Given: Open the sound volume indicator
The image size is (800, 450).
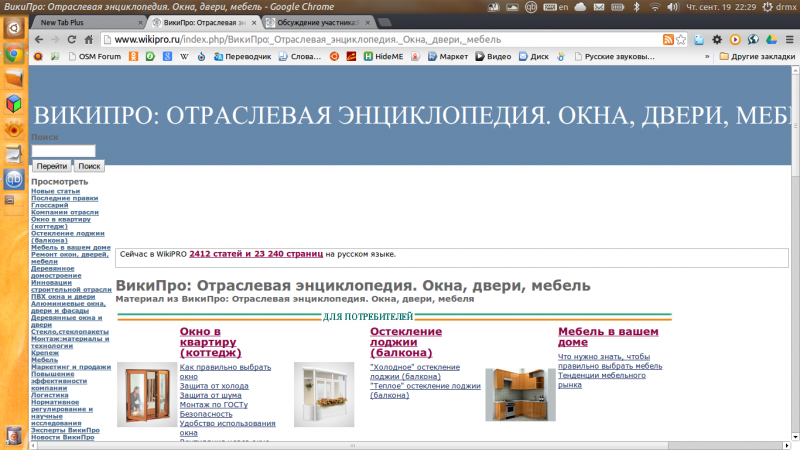Looking at the screenshot, I should coord(673,7).
